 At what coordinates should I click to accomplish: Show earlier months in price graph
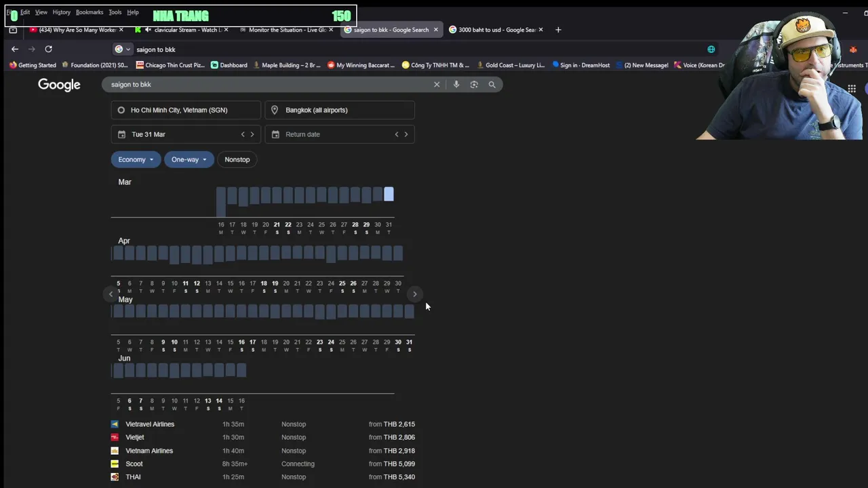111,294
